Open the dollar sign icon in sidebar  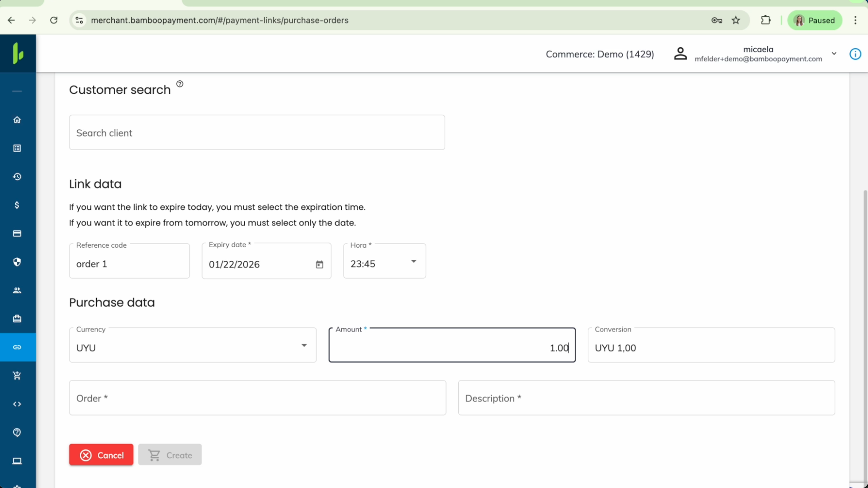17,205
